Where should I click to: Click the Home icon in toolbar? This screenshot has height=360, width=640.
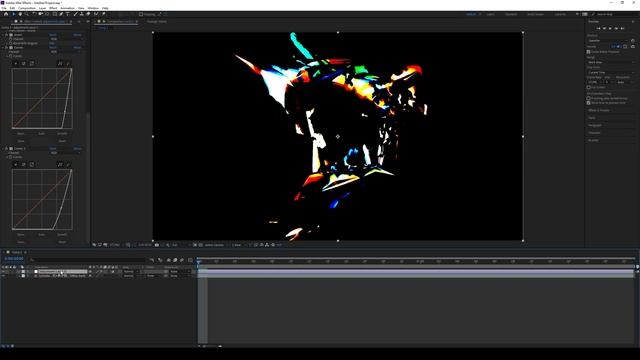[x=6, y=14]
